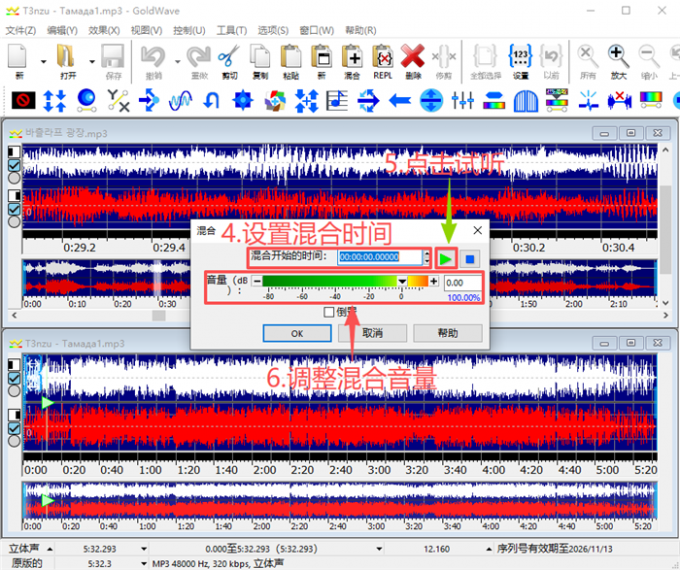Image resolution: width=680 pixels, height=570 pixels.
Task: Open the Effects (效果) menu
Action: coord(103,31)
